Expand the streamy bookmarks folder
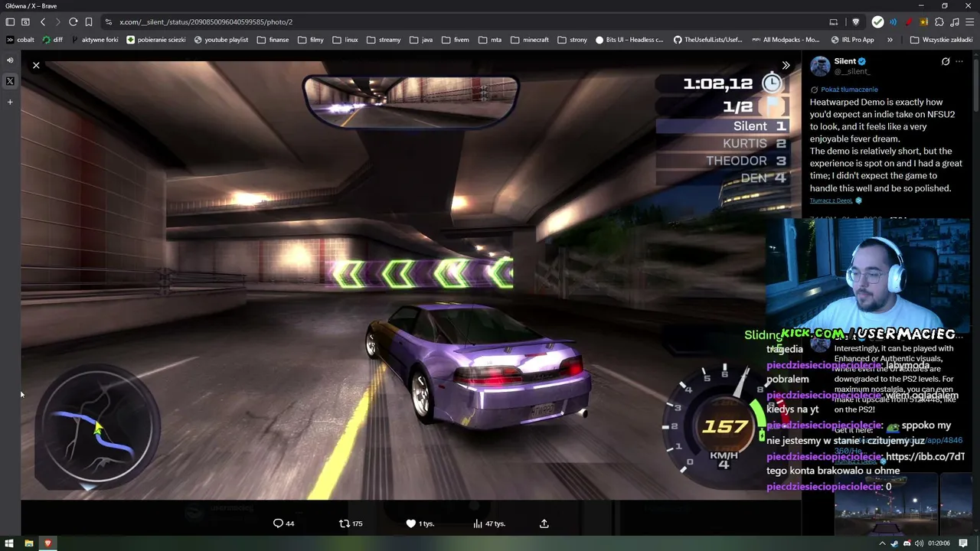980x551 pixels. coord(384,40)
